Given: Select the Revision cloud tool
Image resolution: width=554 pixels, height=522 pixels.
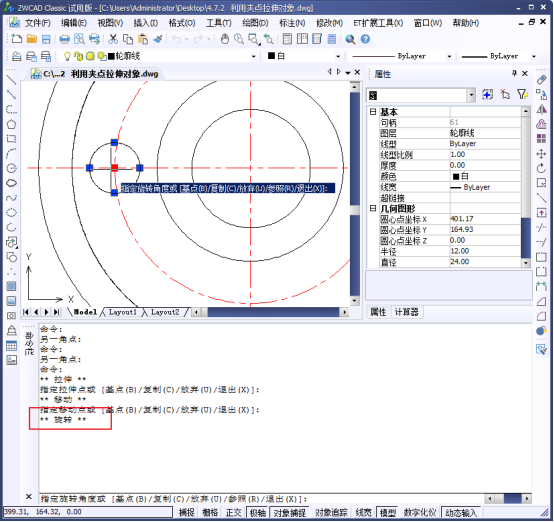Looking at the screenshot, I should pyautogui.click(x=12, y=183).
